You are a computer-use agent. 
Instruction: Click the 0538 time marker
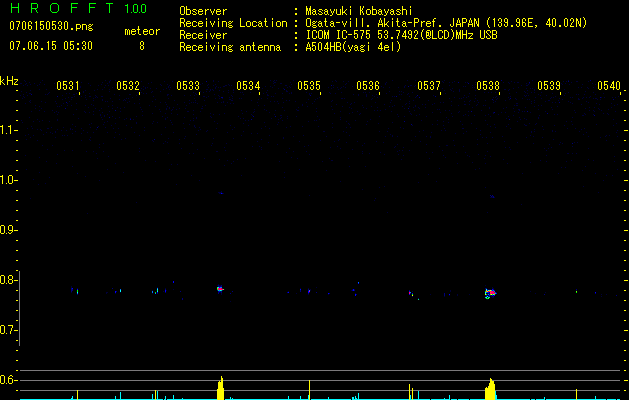(488, 85)
